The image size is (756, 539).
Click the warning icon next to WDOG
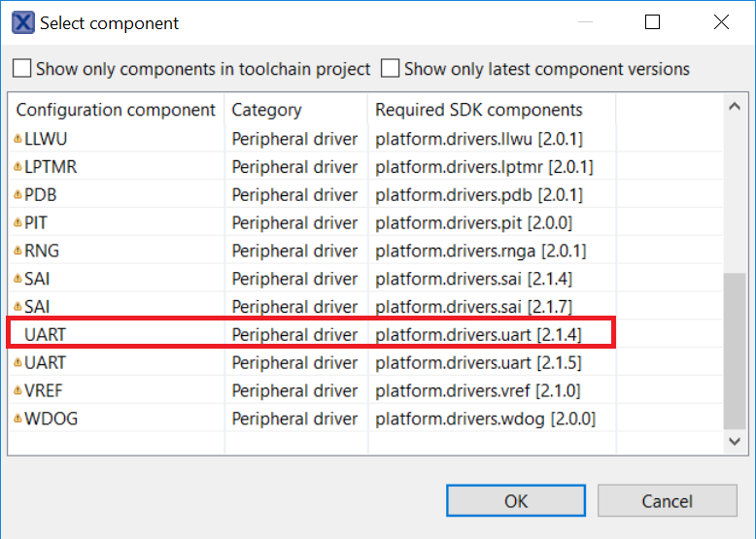(x=17, y=420)
